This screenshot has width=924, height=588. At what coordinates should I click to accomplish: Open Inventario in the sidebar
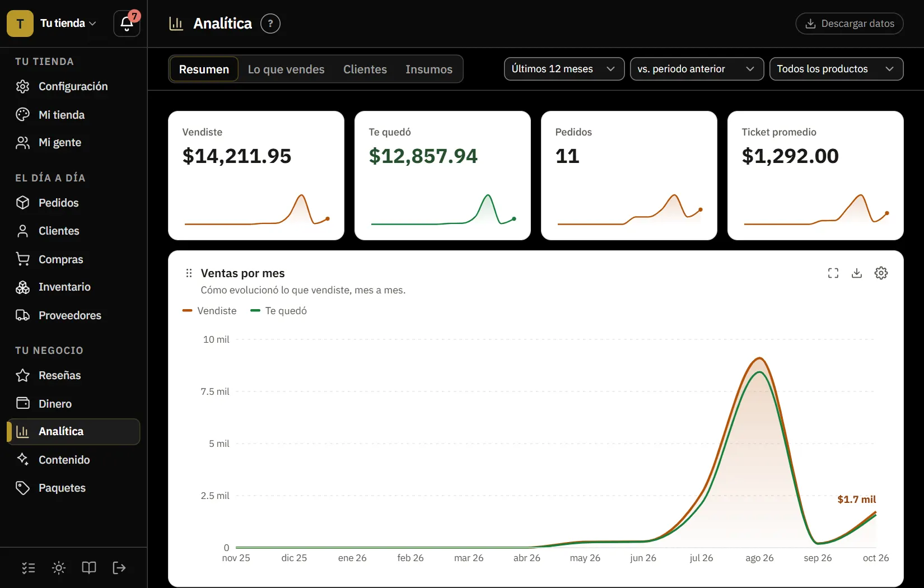tap(73, 287)
